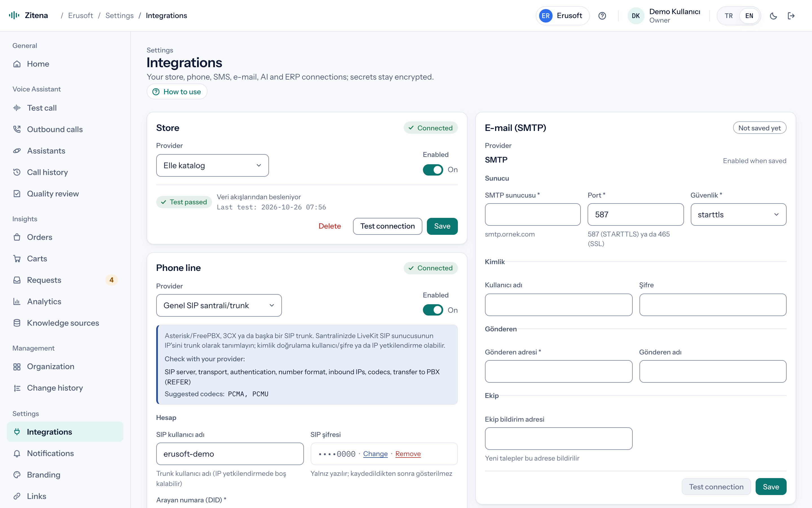The height and width of the screenshot is (508, 812).
Task: Click the Quality review check icon
Action: (17, 194)
